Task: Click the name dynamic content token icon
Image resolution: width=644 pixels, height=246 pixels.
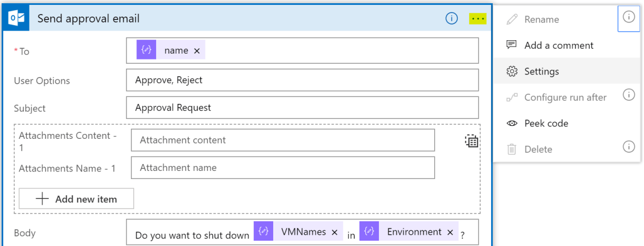Action: tap(146, 50)
